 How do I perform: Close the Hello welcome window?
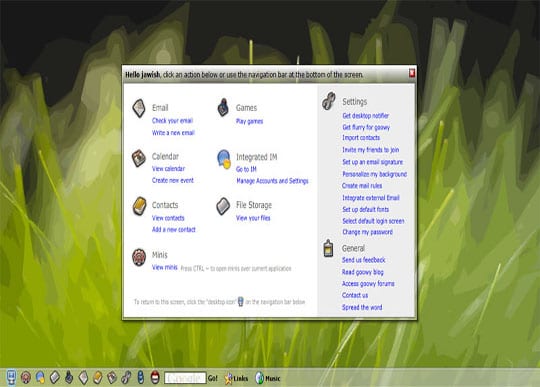pyautogui.click(x=412, y=73)
